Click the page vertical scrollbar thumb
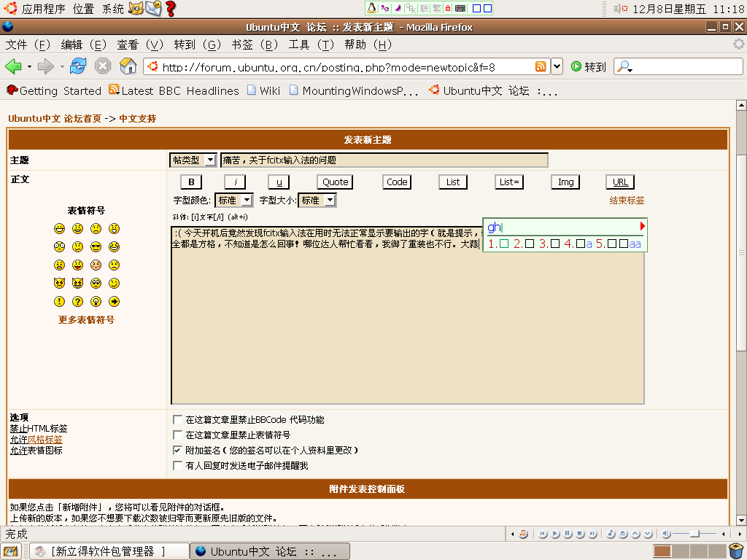 pos(741,252)
